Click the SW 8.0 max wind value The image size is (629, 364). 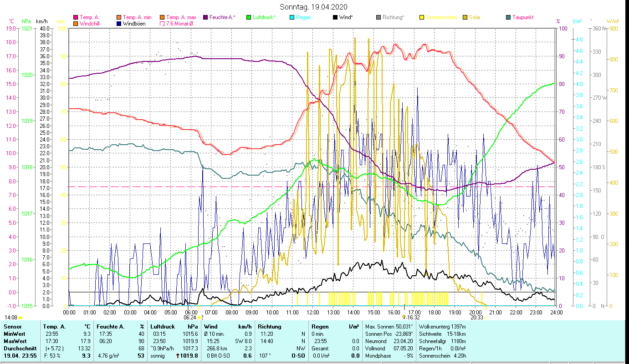(242, 341)
